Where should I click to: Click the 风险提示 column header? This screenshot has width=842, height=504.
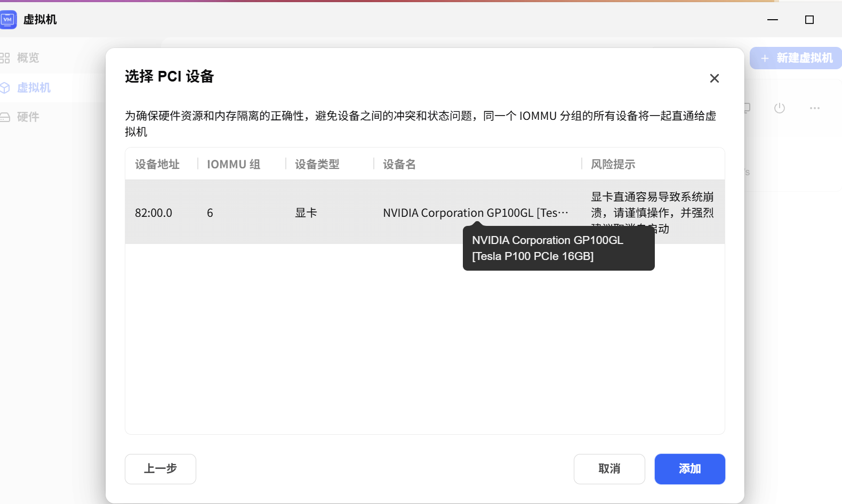pyautogui.click(x=613, y=164)
